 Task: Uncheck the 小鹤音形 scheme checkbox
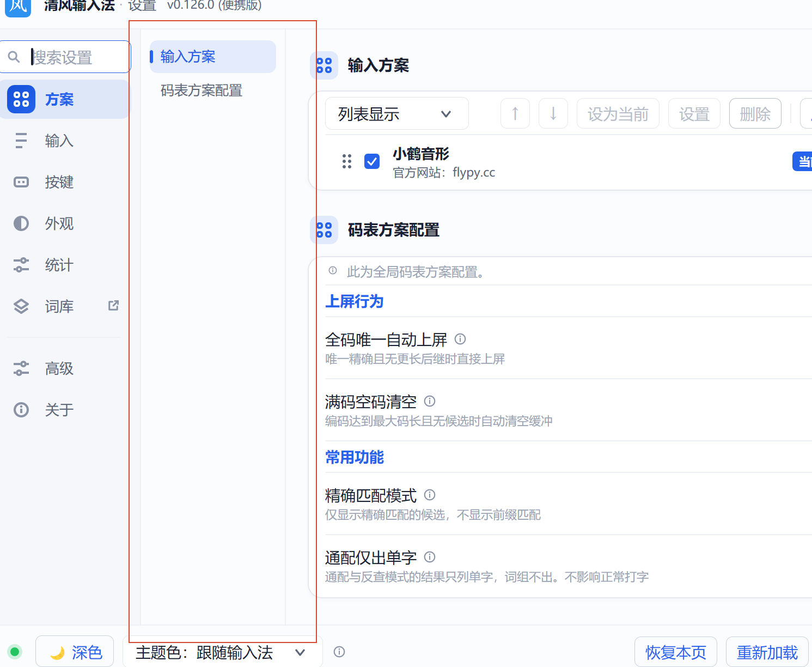(x=372, y=161)
